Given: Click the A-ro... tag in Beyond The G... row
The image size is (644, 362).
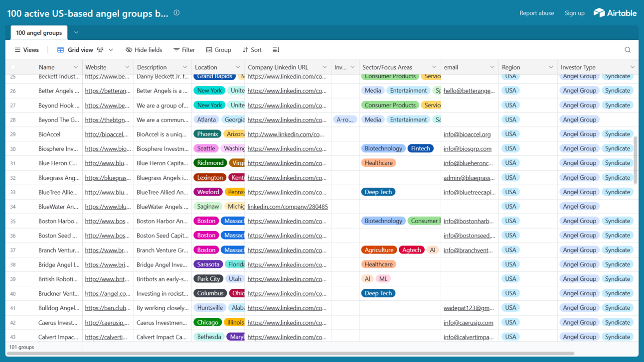Looking at the screenshot, I should [x=344, y=120].
